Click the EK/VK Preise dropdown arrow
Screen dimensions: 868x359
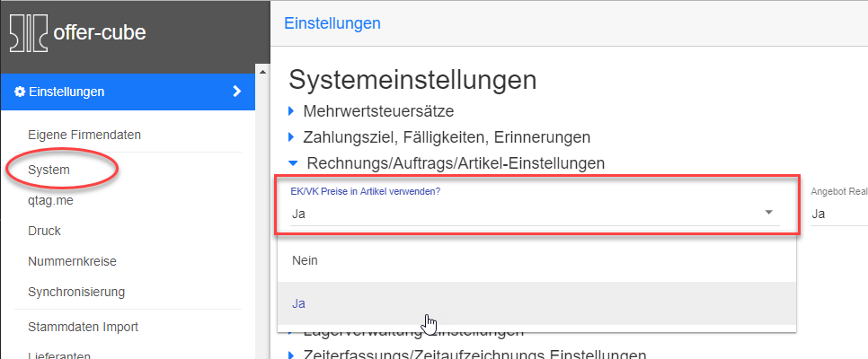click(x=769, y=213)
